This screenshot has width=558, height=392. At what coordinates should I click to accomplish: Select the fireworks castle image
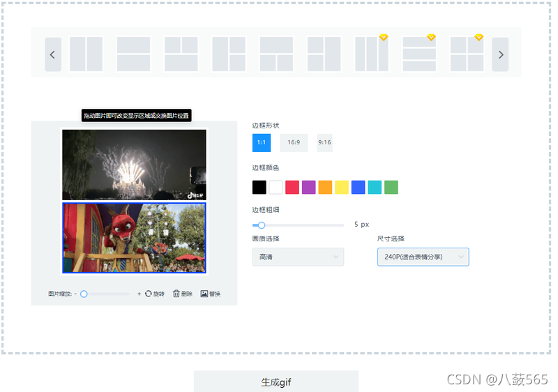134,165
